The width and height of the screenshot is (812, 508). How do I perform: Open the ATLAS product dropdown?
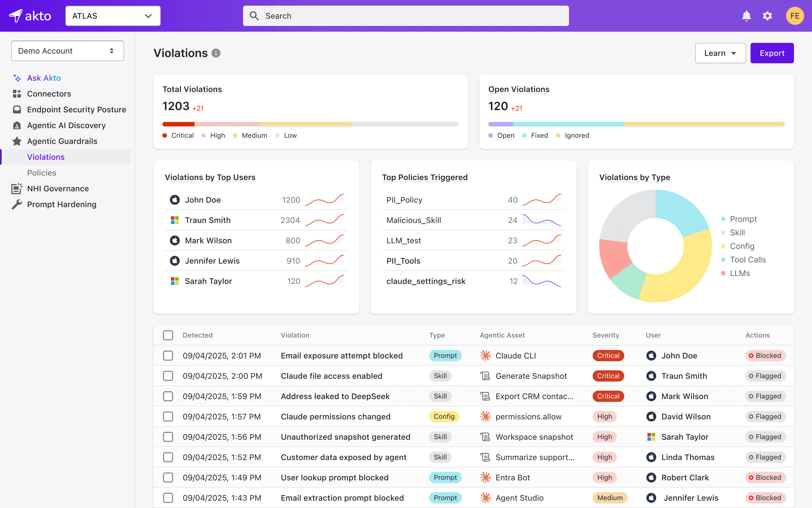113,16
